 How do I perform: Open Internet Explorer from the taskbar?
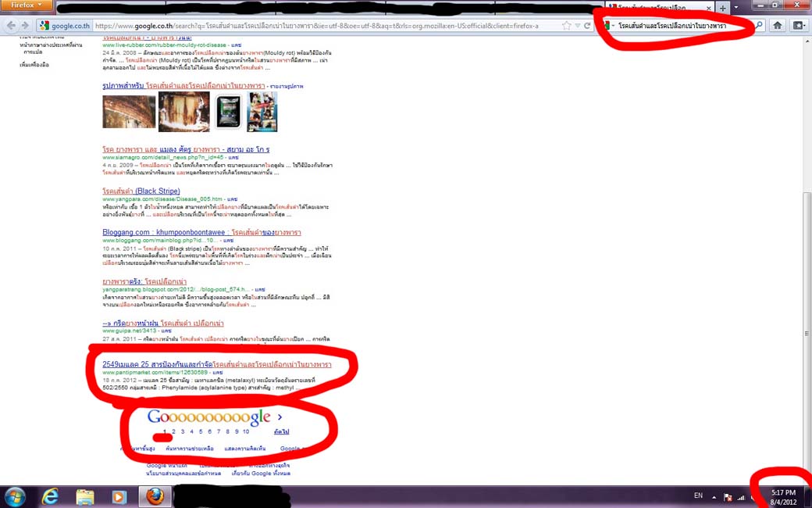tap(51, 496)
